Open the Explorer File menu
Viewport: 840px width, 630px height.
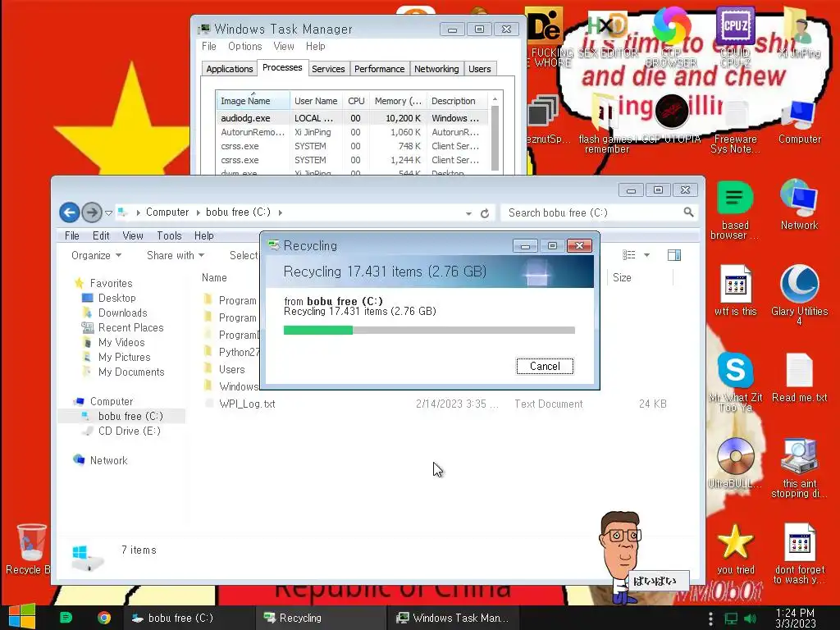click(72, 235)
